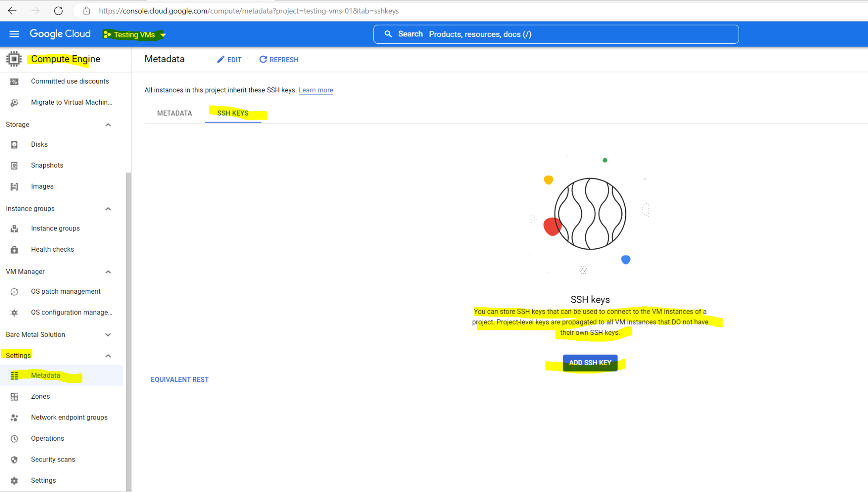Open the Zones settings icon
868x492 pixels.
(x=14, y=396)
